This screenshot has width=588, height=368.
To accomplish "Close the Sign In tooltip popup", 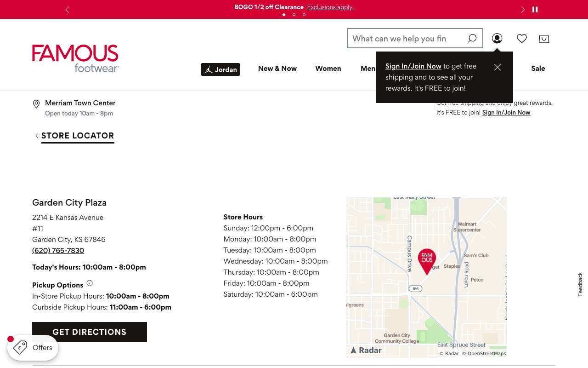I will coord(498,67).
